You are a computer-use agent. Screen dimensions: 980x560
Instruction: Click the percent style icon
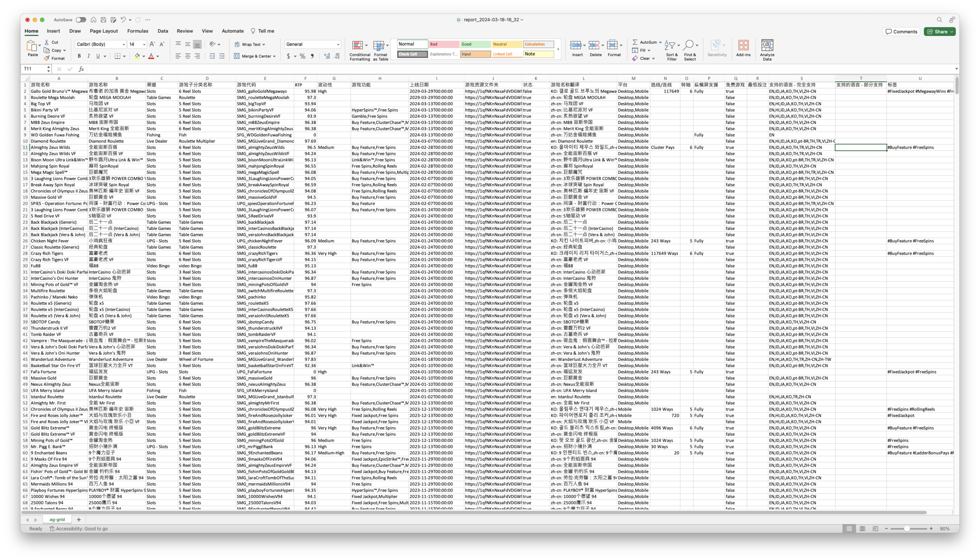point(303,56)
